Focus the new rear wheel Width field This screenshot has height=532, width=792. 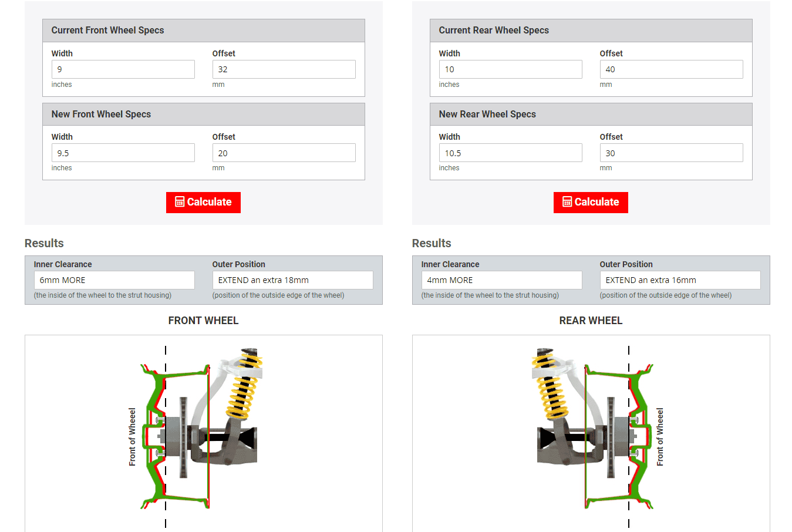tap(511, 153)
